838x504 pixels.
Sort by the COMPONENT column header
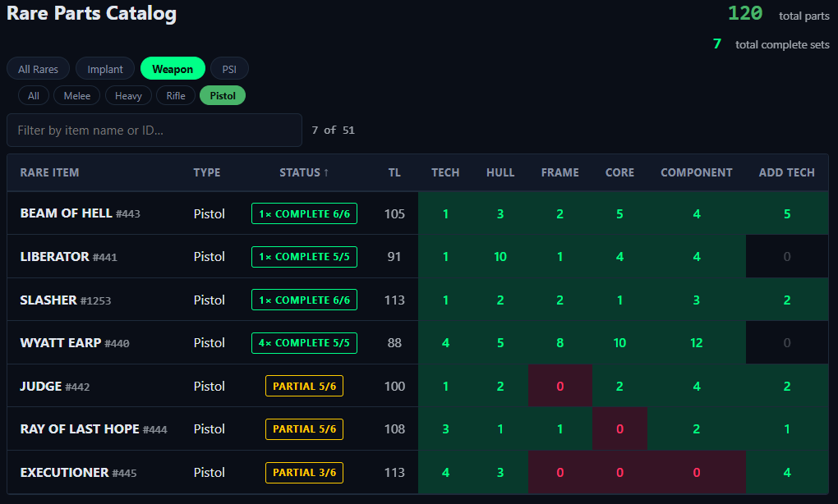tap(697, 172)
